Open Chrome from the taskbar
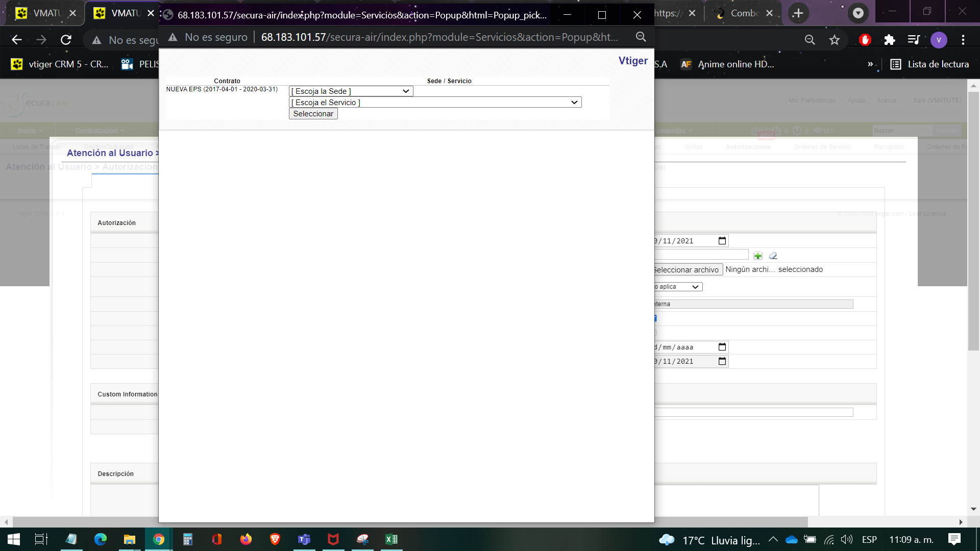 point(159,539)
